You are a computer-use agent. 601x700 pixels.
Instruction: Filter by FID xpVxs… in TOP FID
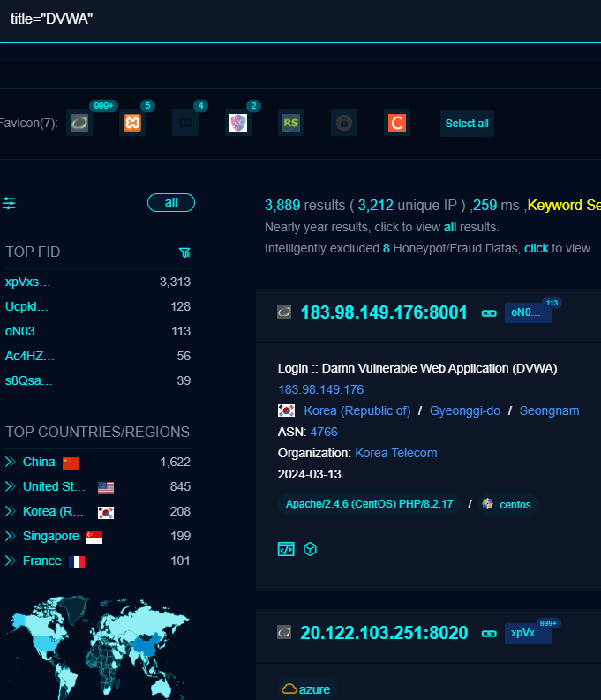[28, 282]
